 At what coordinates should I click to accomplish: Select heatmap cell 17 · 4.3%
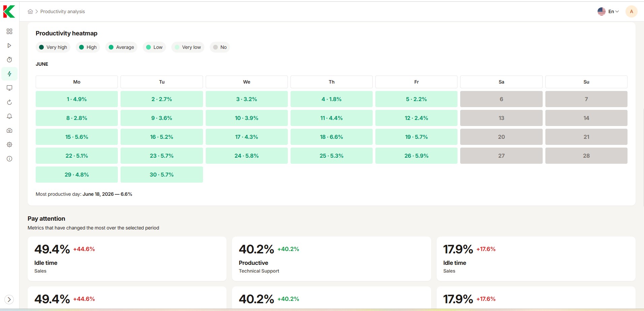(x=247, y=137)
